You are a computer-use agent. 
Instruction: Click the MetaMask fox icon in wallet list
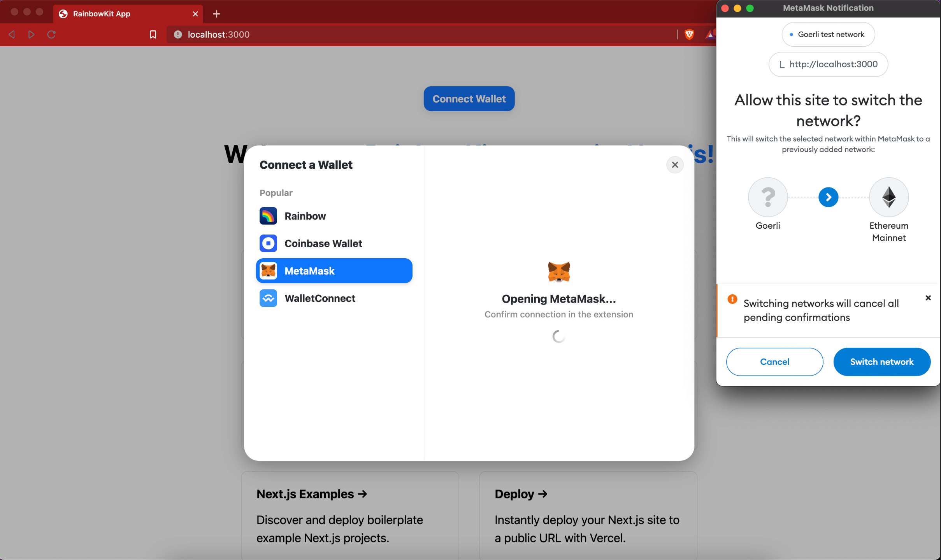(x=268, y=271)
